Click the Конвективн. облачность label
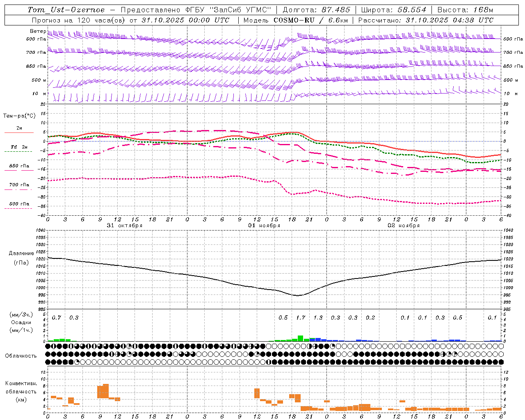 click(21, 388)
